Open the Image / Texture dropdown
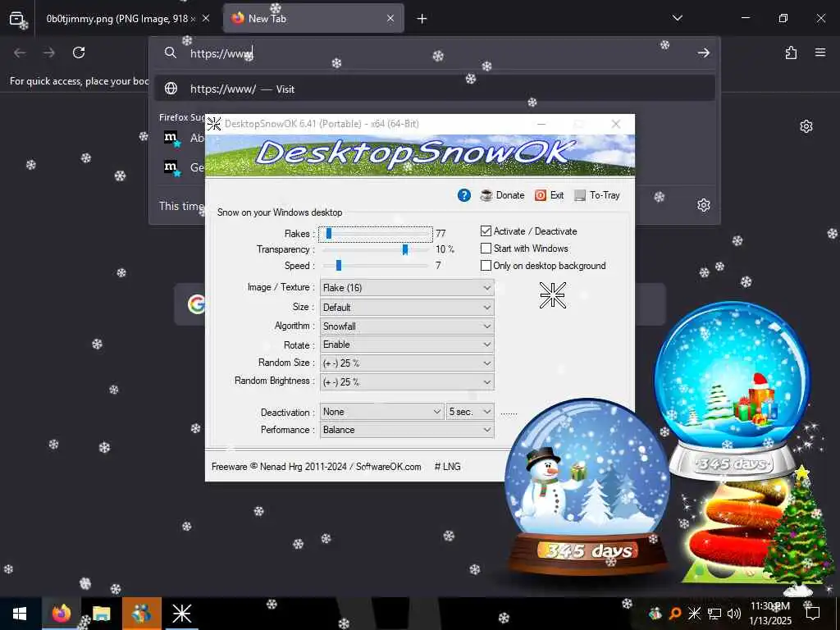 (407, 288)
